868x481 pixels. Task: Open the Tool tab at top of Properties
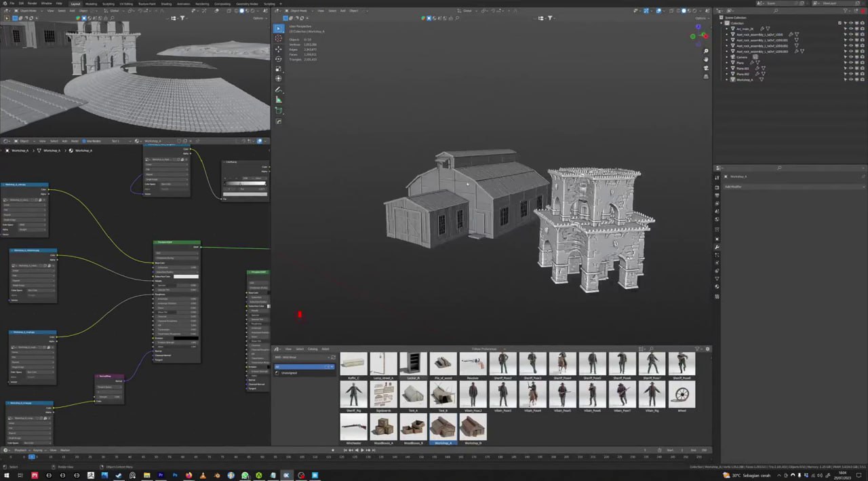pos(717,178)
